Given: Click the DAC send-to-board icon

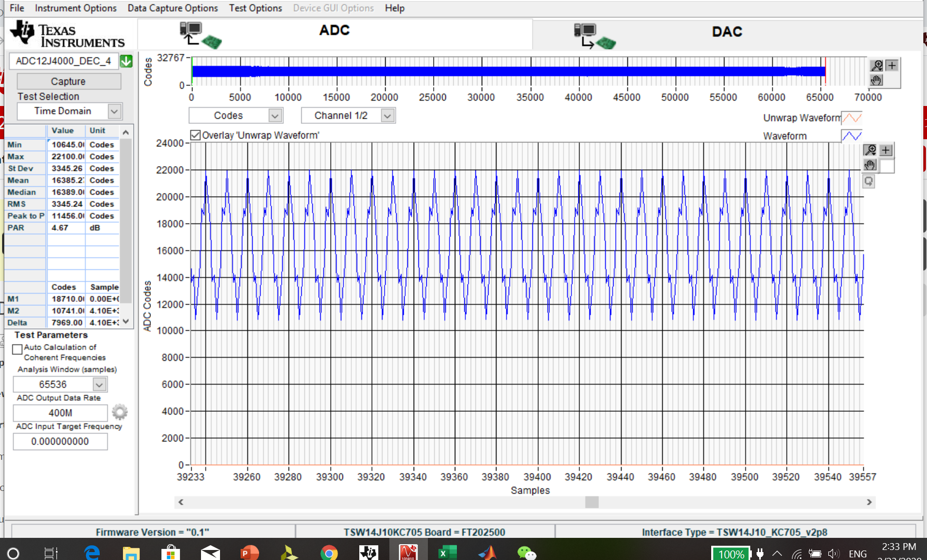Looking at the screenshot, I should click(x=595, y=36).
